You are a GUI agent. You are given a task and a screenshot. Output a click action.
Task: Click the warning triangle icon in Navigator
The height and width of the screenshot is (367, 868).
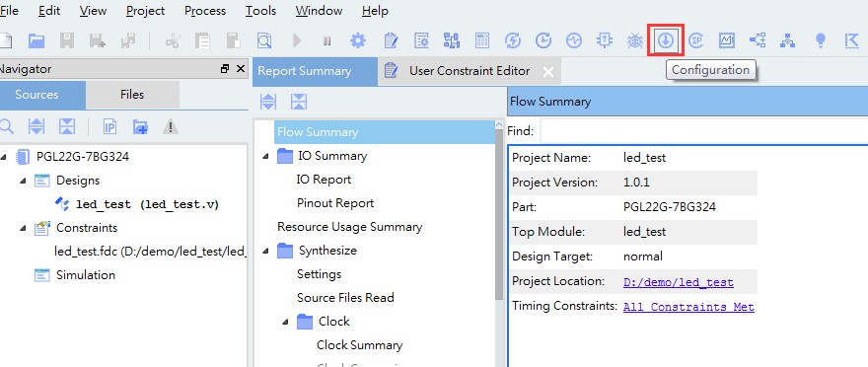click(x=171, y=126)
